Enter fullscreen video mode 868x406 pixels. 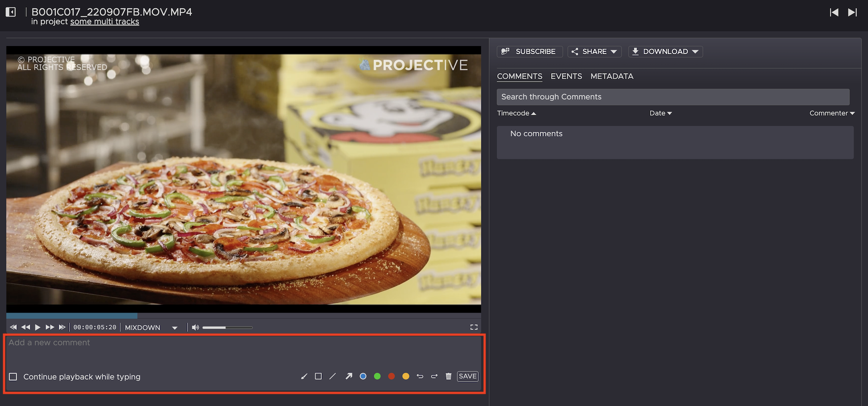(474, 327)
